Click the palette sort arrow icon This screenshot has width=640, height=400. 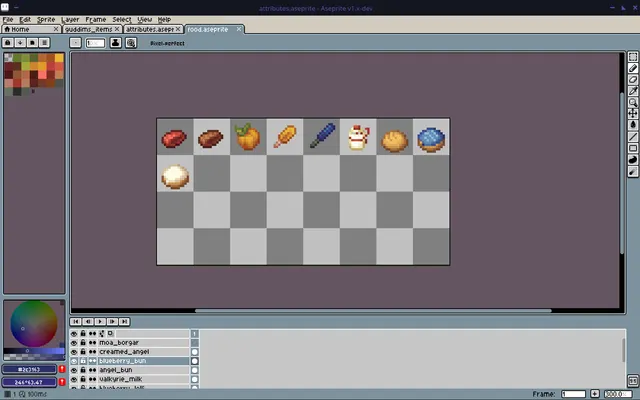pyautogui.click(x=20, y=43)
